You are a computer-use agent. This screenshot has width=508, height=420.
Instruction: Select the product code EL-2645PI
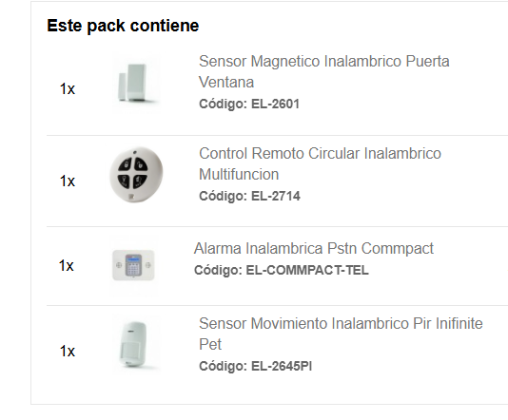point(282,366)
